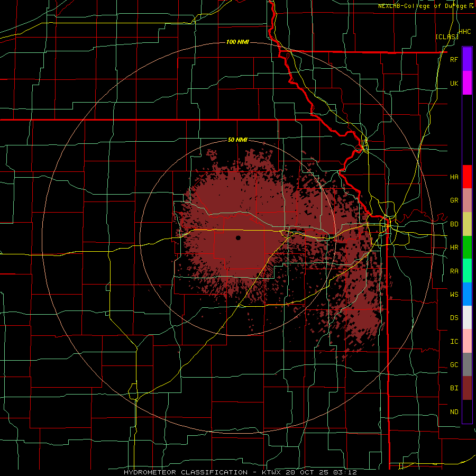
Task: Click the mint green RA color swatch
Action: (x=467, y=271)
